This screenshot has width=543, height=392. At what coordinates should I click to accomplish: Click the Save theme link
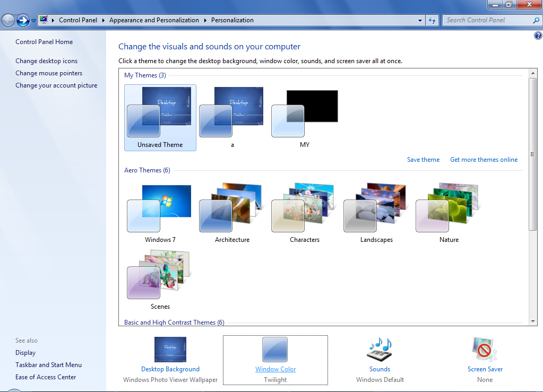pyautogui.click(x=423, y=160)
